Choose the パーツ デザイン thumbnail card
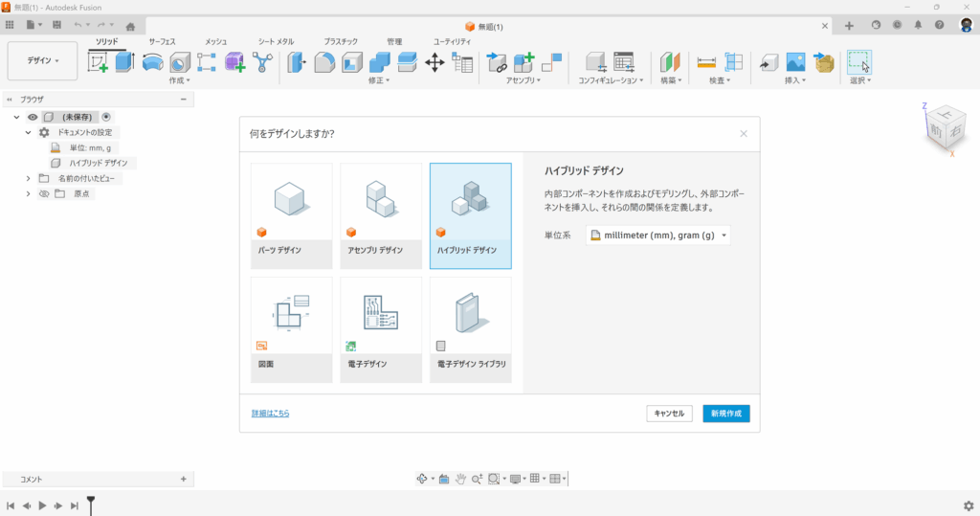This screenshot has width=980, height=516. [x=291, y=215]
